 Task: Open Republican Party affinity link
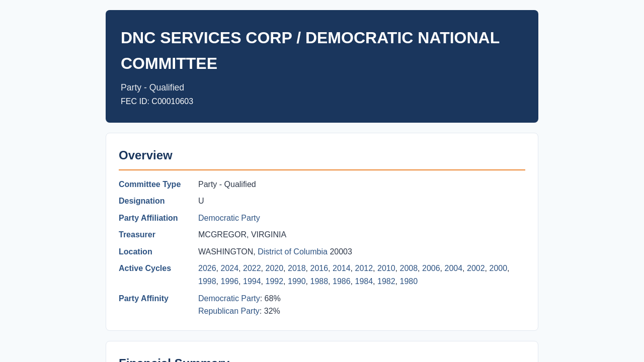229,311
